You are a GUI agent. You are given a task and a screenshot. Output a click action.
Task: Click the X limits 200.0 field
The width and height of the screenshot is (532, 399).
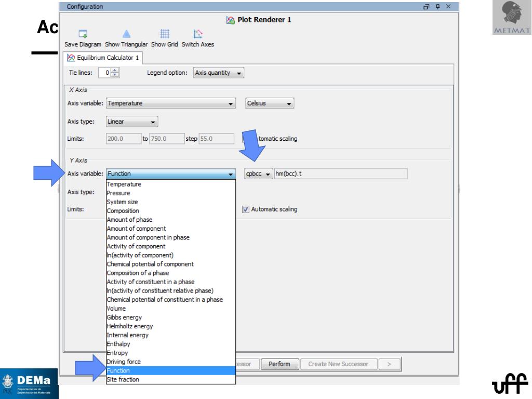124,139
